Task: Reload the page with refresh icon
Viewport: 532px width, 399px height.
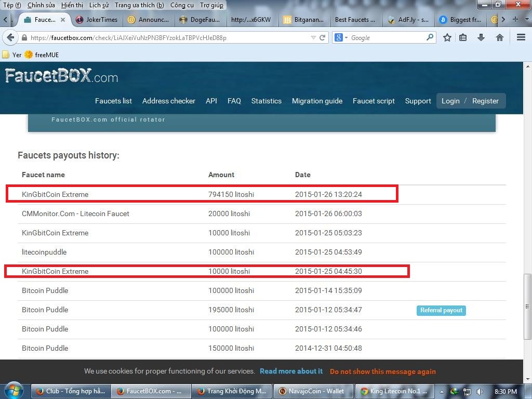Action: [x=323, y=37]
